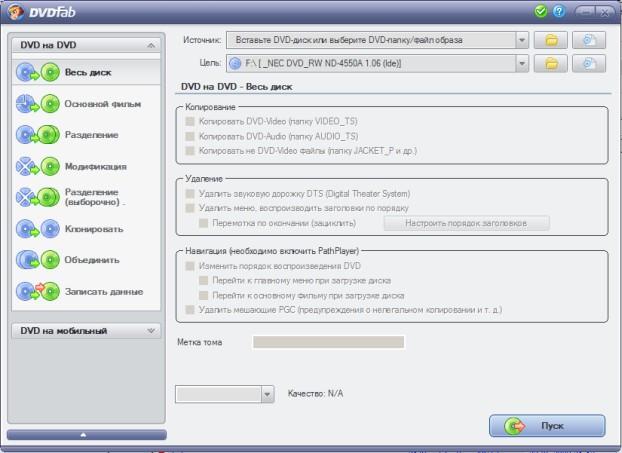Toggle Перемотка по окончании (зациклить) checkbox
The image size is (622, 453).
tap(203, 223)
